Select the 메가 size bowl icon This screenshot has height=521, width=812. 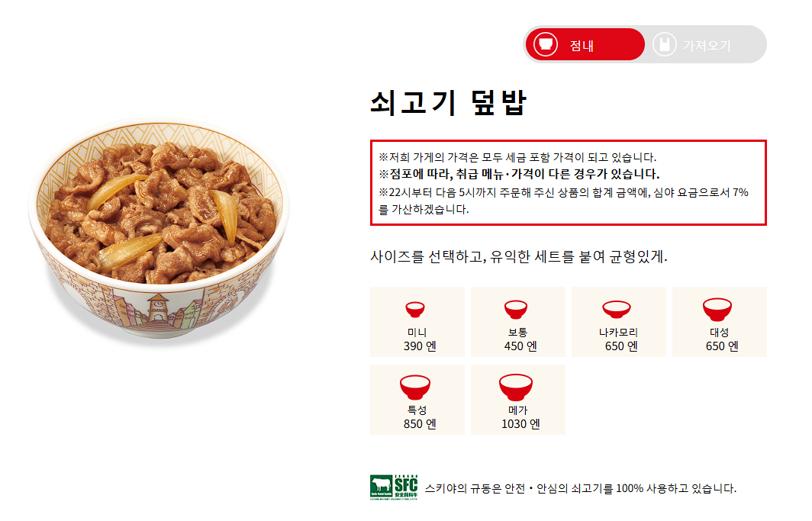[516, 387]
